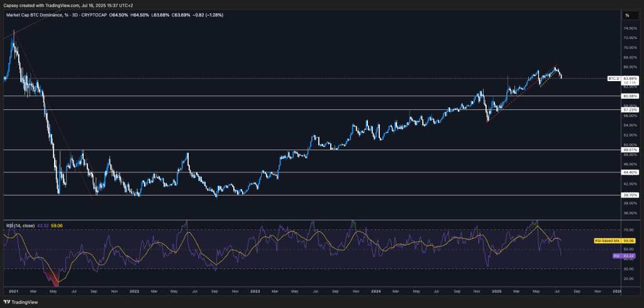Select the BTC.D price label tag
Viewport: 644px width, 308px height.
click(613, 79)
